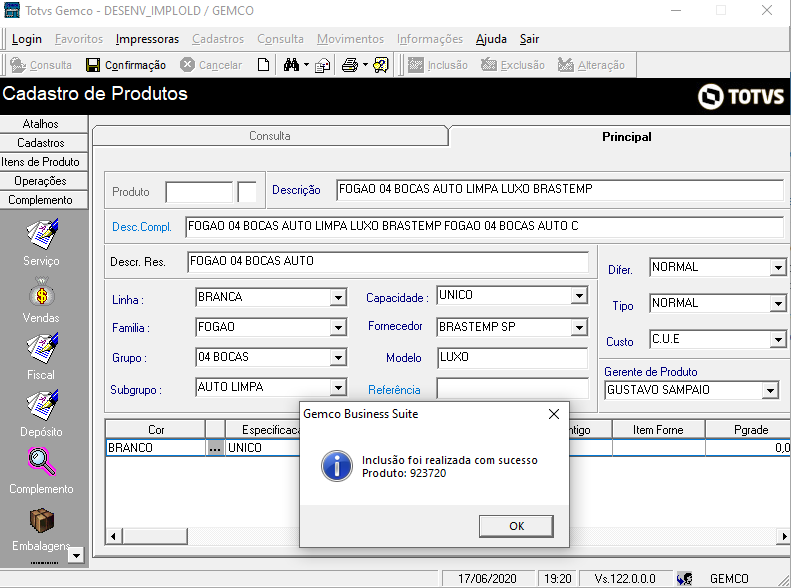
Task: Open the Ajuda menu
Action: [x=491, y=39]
